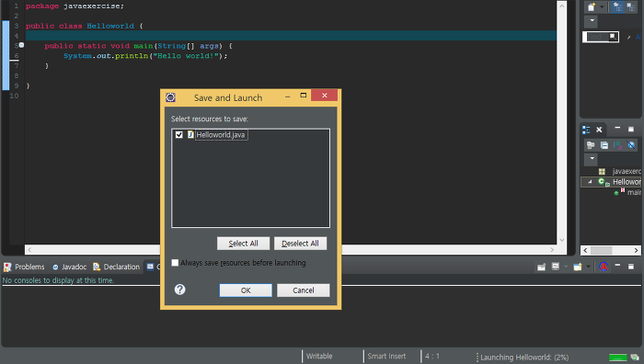Click the new task icon in top-right panel
The width and height of the screenshot is (644, 364).
pos(592,7)
